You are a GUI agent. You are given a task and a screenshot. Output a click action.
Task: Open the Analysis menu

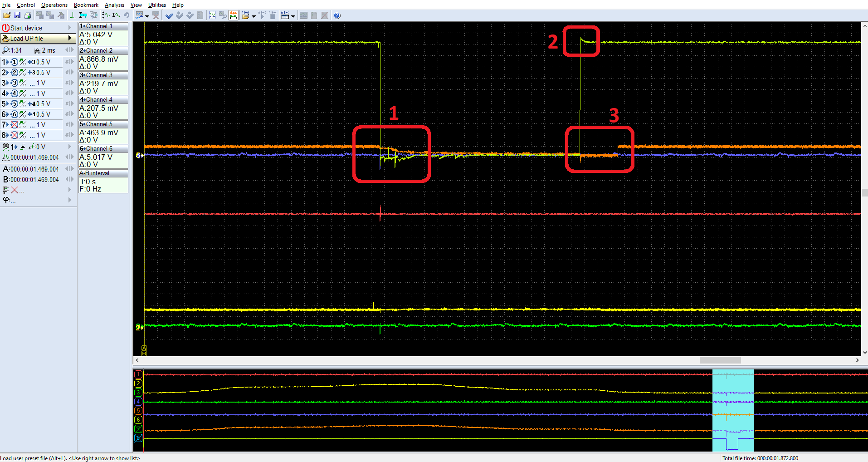tap(114, 5)
